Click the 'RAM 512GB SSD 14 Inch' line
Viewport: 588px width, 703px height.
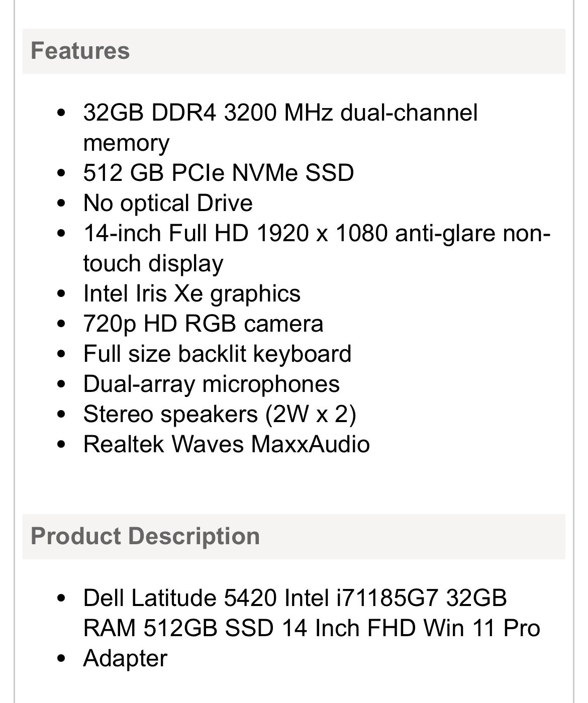tap(312, 628)
